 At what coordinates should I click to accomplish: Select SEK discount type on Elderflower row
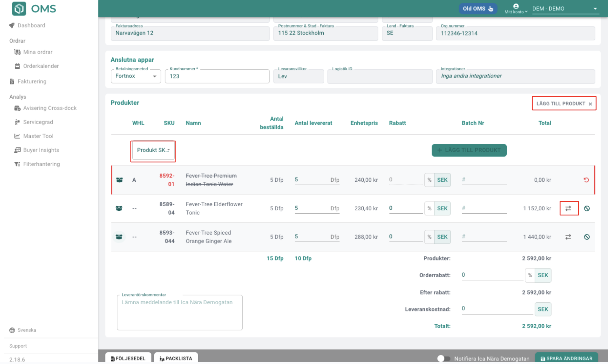442,208
